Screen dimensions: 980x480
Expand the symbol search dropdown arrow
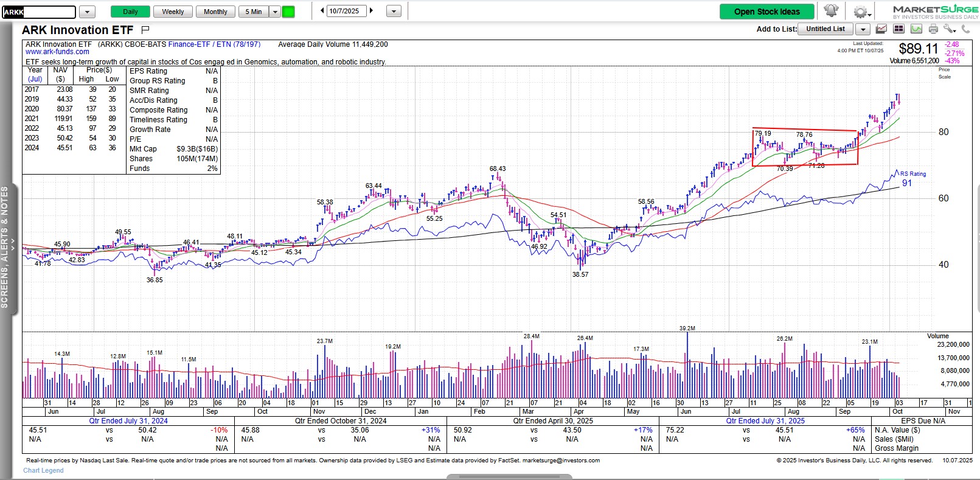click(x=87, y=12)
